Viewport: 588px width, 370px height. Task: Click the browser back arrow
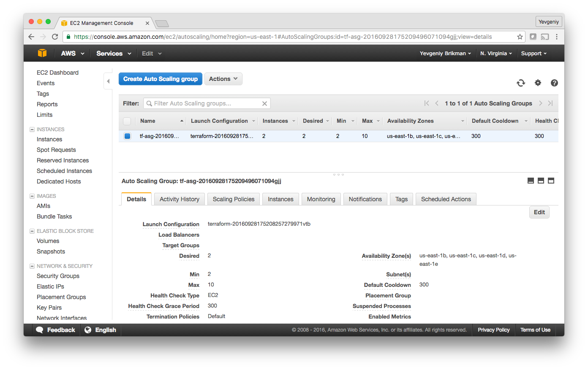click(x=31, y=37)
